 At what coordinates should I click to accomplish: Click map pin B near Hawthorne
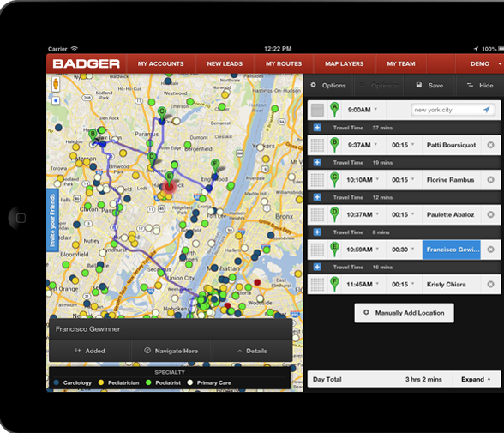(x=93, y=136)
